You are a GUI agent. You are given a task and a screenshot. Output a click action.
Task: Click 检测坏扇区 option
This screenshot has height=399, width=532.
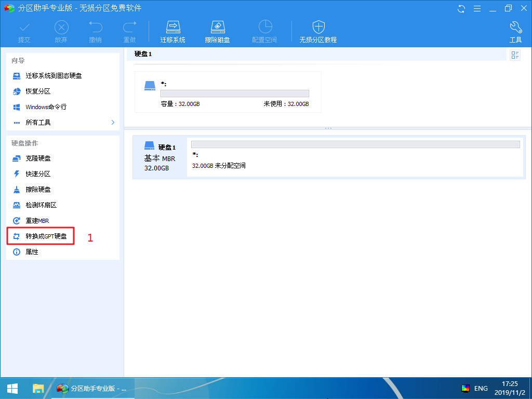tap(41, 205)
